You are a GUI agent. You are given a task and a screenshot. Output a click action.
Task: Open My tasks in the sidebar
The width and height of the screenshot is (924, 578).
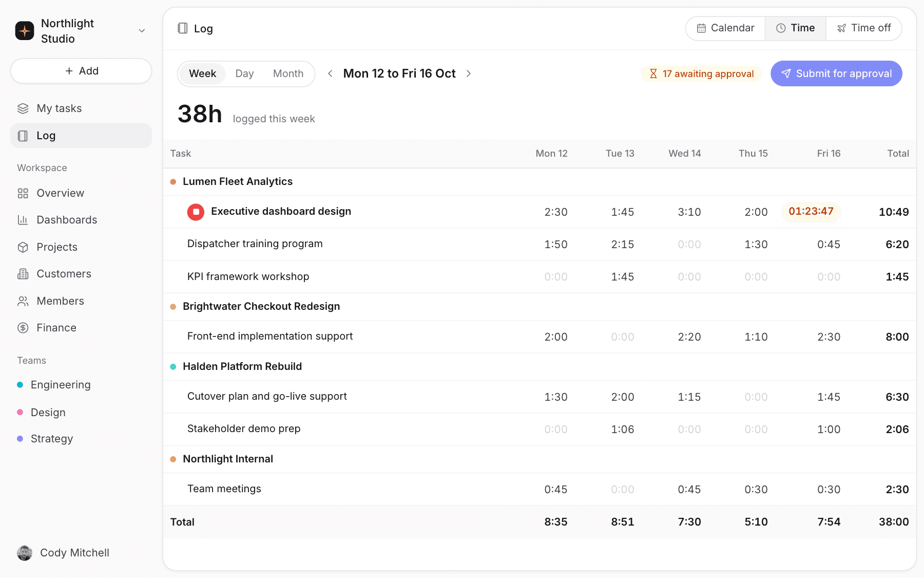click(81, 108)
